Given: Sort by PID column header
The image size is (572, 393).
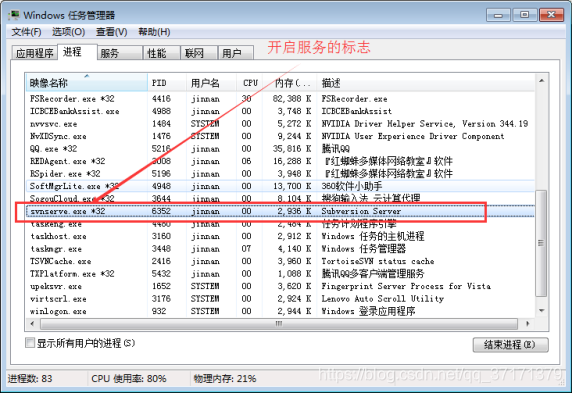Looking at the screenshot, I should tap(167, 83).
